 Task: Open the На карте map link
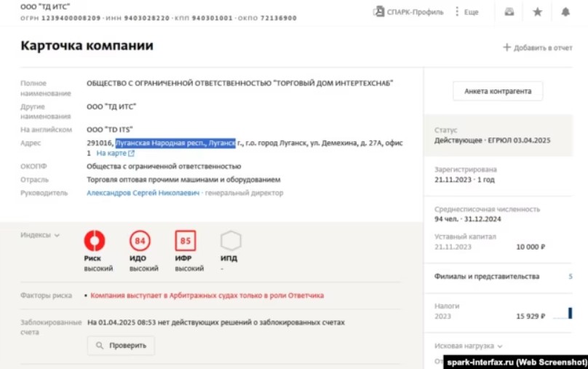(115, 154)
